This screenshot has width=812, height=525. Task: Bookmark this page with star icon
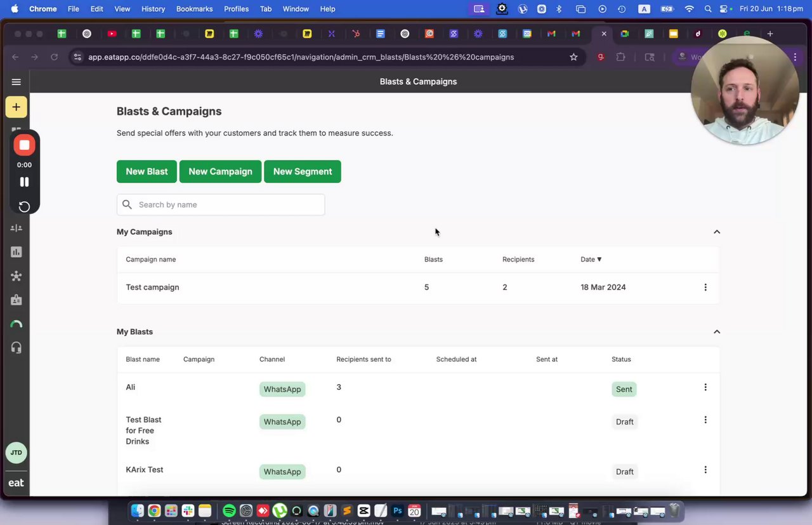[x=573, y=57]
